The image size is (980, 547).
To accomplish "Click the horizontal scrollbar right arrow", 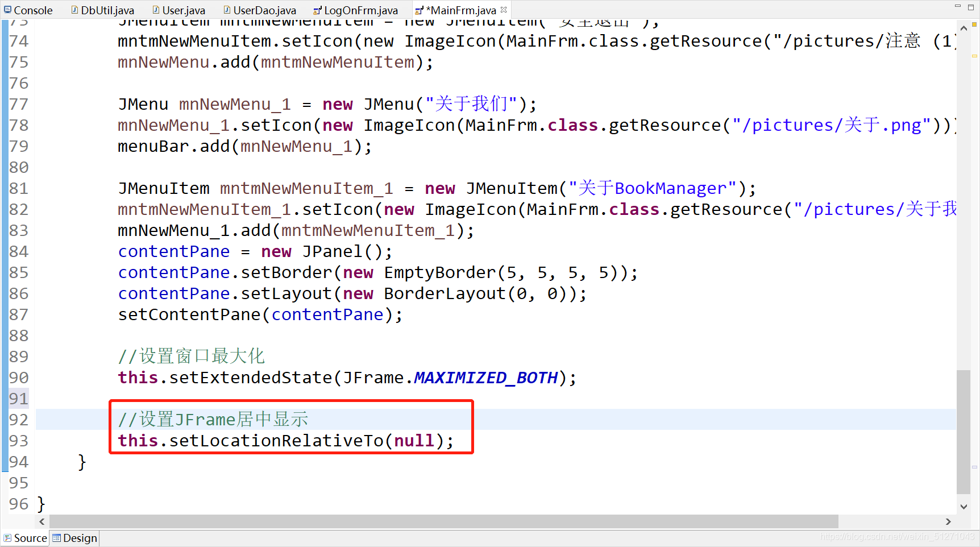I will click(x=948, y=521).
